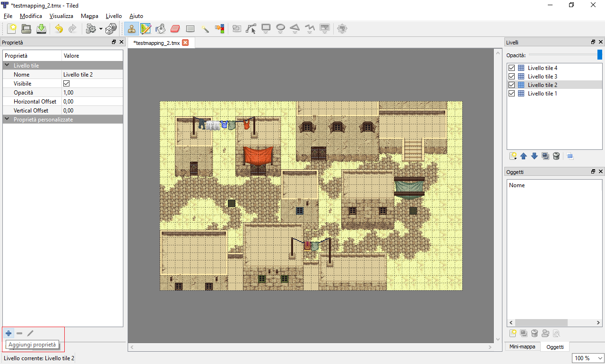Select the Stamp Brush tool
Viewport: 605px width, 364px height.
(131, 29)
